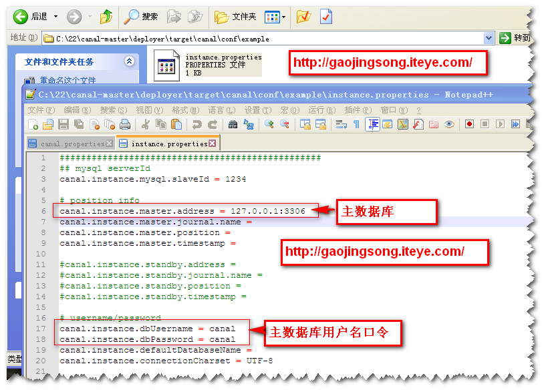This screenshot has height=392, width=546.
Task: Click the synchronize horizontal scrolling icon
Action: point(321,124)
